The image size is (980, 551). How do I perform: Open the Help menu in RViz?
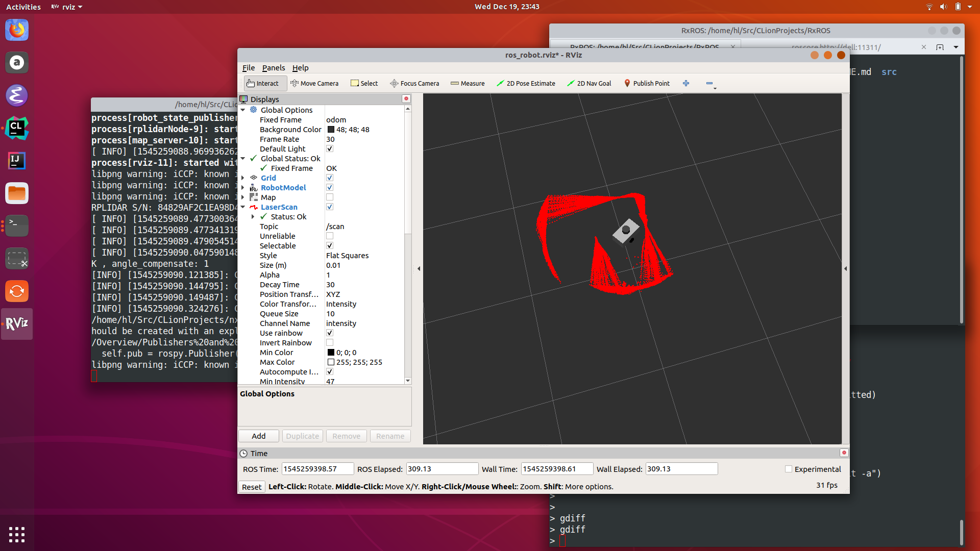coord(300,68)
